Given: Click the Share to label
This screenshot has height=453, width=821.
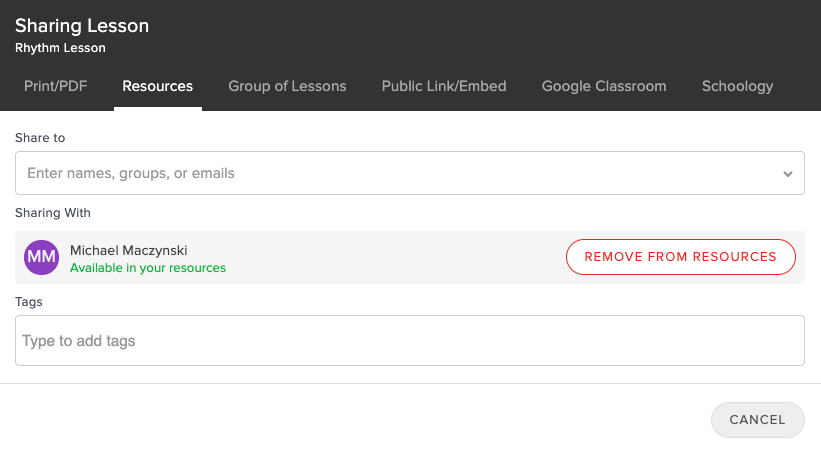Looking at the screenshot, I should coord(40,138).
